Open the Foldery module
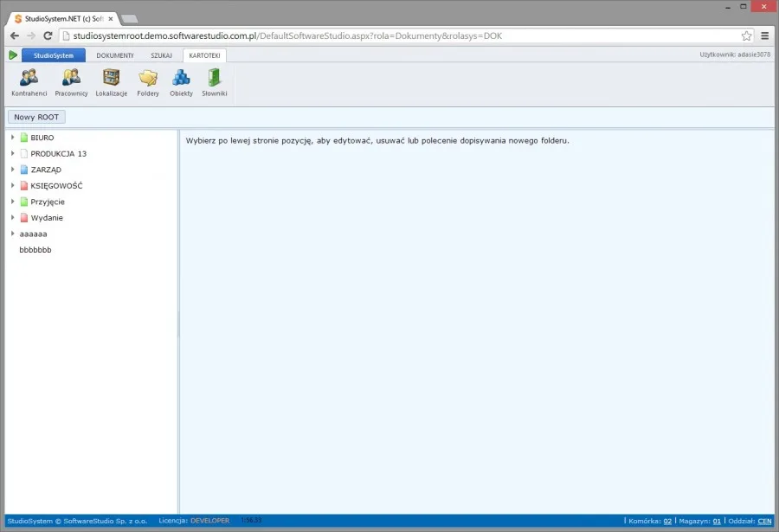 [148, 83]
